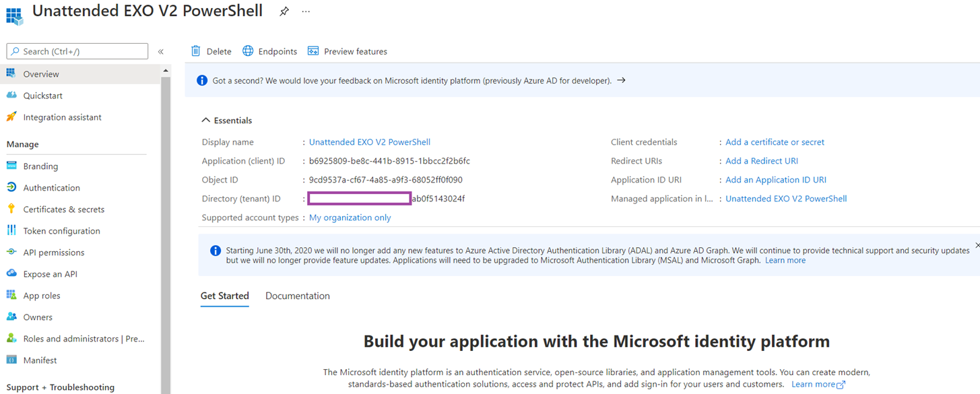980x394 pixels.
Task: Click the Manifest icon
Action: [11, 360]
